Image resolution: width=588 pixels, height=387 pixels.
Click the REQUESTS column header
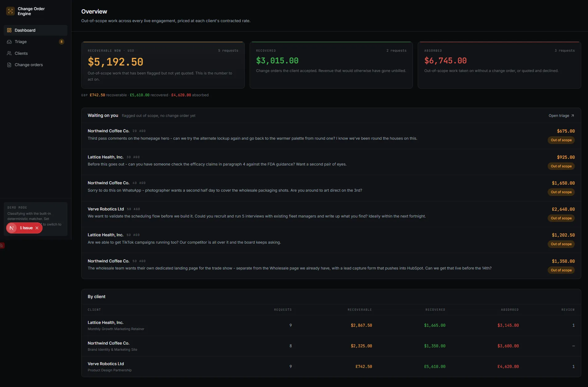pos(283,310)
